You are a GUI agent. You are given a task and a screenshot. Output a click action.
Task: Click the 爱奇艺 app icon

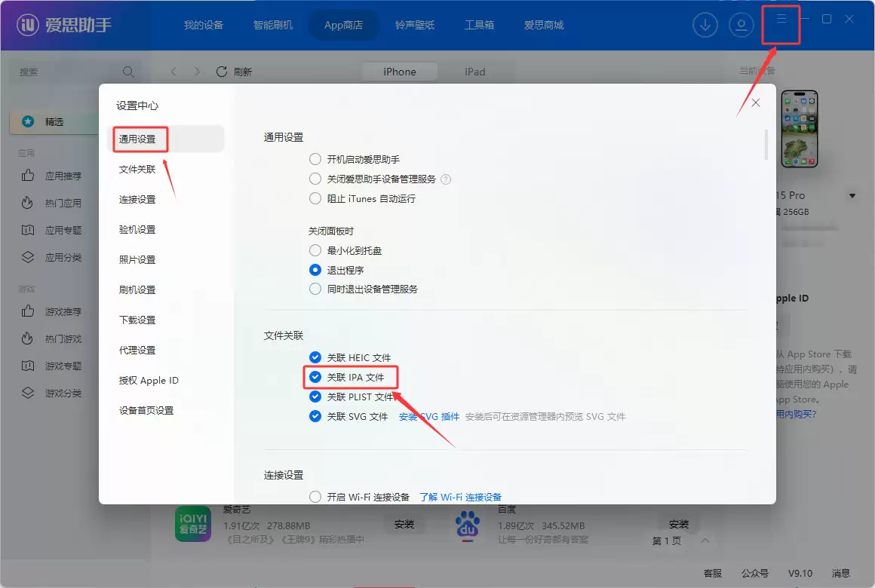(x=193, y=524)
